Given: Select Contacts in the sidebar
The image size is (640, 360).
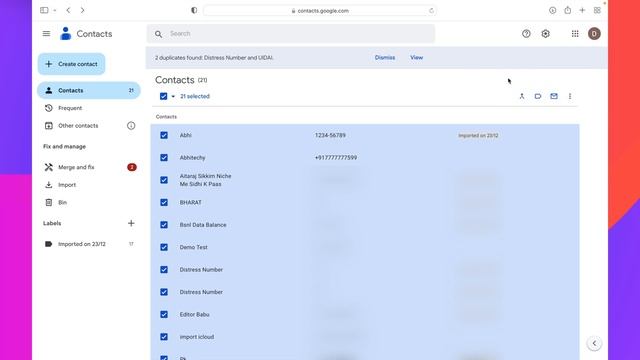Looking at the screenshot, I should tap(89, 90).
